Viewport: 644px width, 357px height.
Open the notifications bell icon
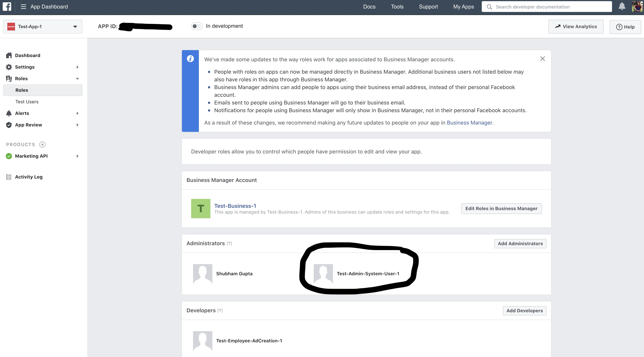tap(622, 7)
